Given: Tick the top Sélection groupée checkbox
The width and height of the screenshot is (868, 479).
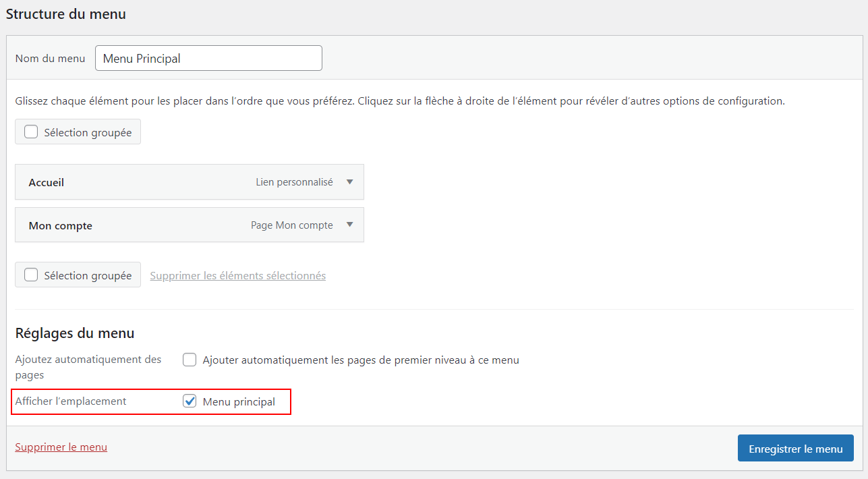Looking at the screenshot, I should pos(31,132).
